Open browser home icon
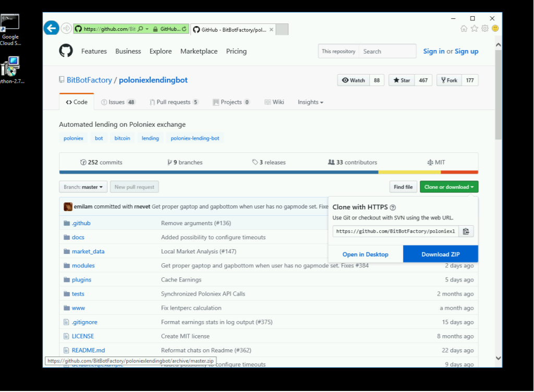The width and height of the screenshot is (534, 392). 464,29
